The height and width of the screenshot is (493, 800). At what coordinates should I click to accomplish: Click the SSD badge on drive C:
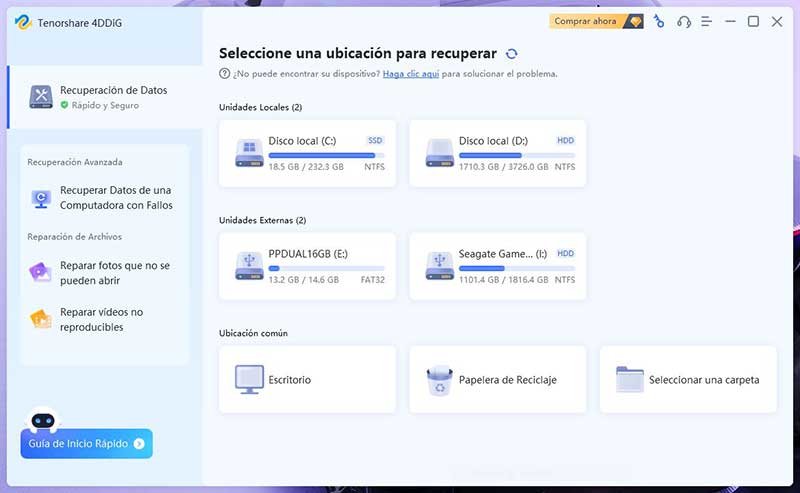pos(375,140)
